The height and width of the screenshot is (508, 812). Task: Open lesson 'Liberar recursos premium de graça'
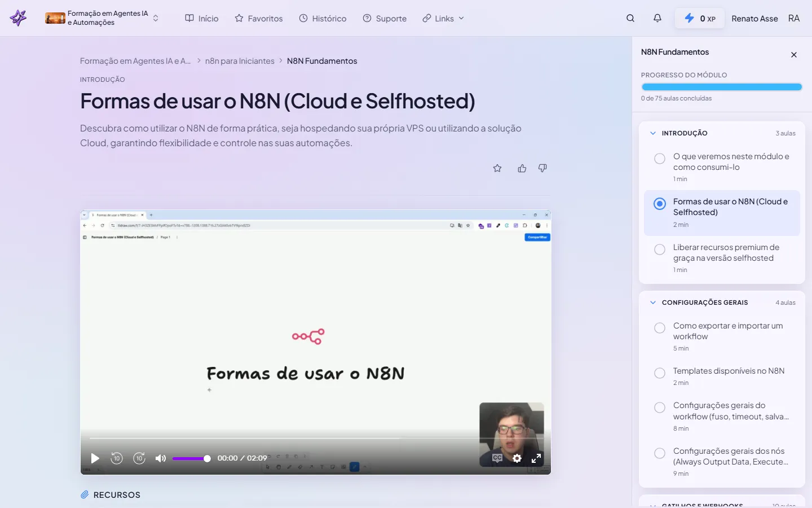click(x=722, y=258)
